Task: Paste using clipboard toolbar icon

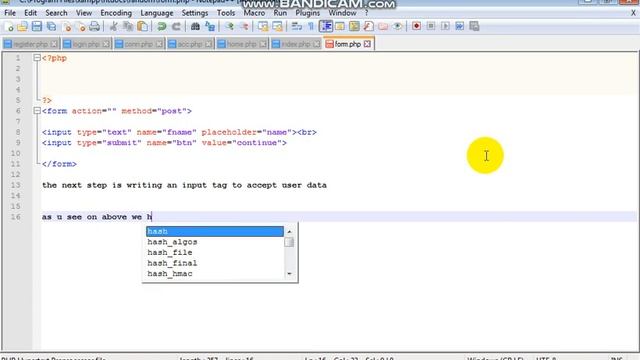Action: pos(142,27)
